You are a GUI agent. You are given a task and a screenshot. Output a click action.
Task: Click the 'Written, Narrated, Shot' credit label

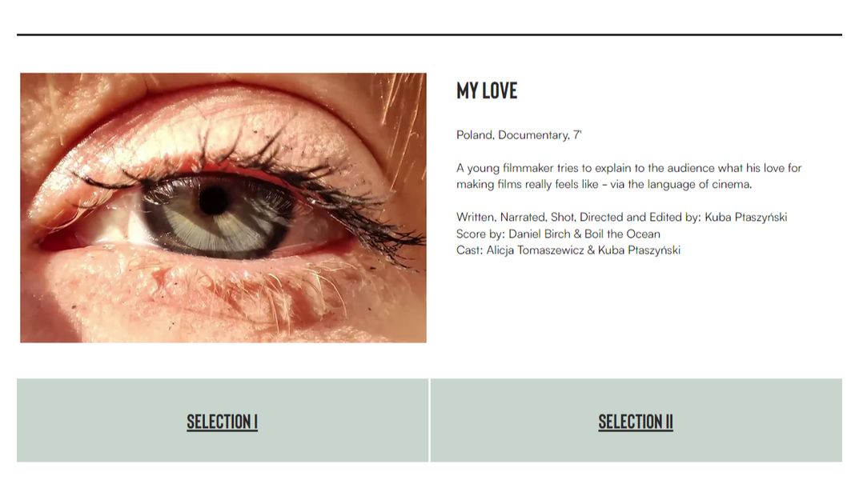pyautogui.click(x=516, y=218)
